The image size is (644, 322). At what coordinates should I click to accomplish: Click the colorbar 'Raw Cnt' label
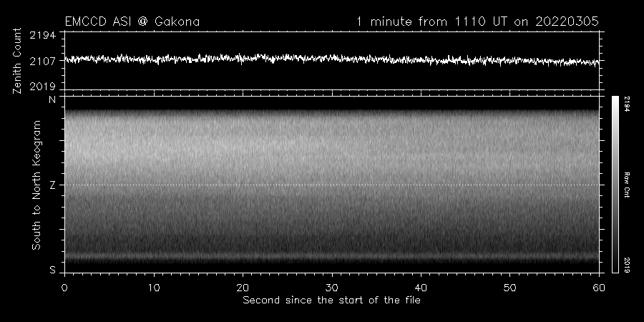(x=627, y=185)
